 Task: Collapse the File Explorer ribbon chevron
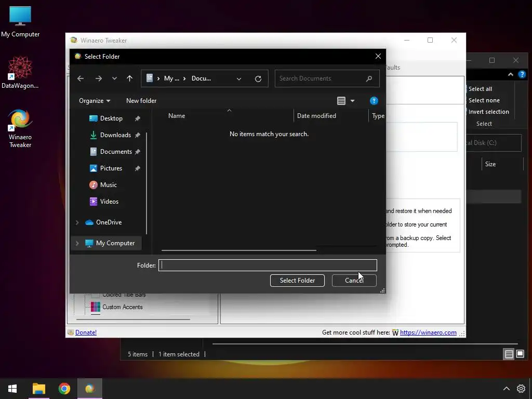511,75
